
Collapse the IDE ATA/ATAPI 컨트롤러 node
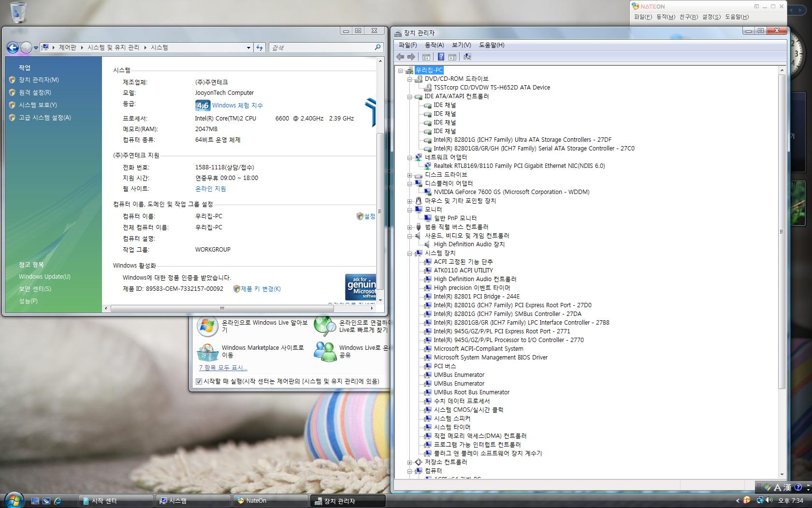[x=409, y=97]
